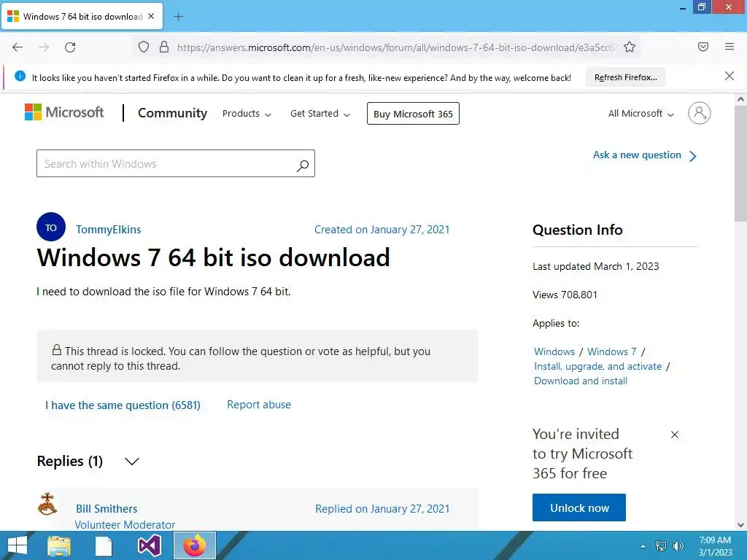The height and width of the screenshot is (560, 747).
Task: Expand the All Microsoft menu
Action: click(x=641, y=114)
